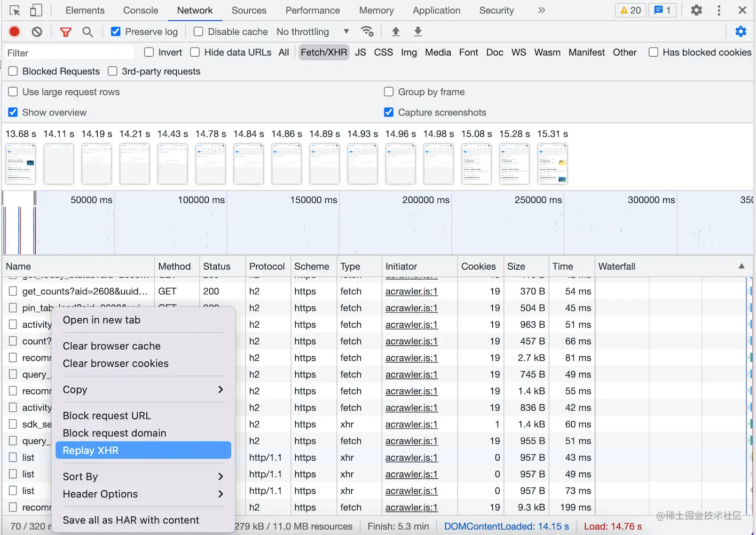Open blue Network settings gear

click(x=741, y=32)
